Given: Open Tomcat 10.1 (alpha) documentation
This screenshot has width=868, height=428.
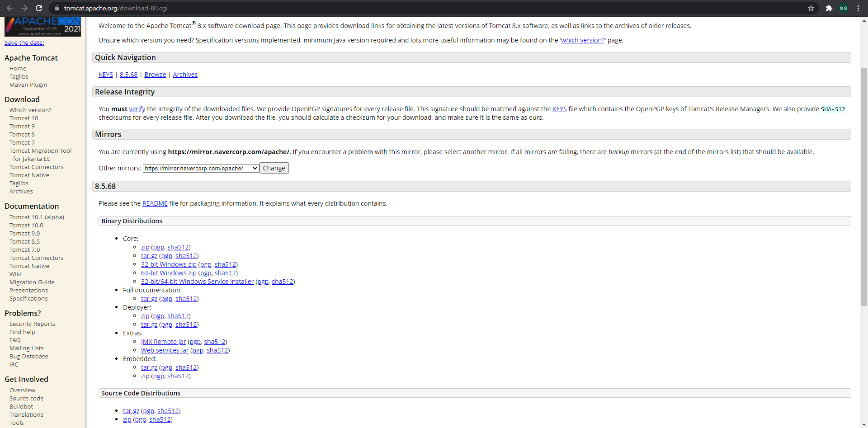Looking at the screenshot, I should pyautogui.click(x=37, y=217).
